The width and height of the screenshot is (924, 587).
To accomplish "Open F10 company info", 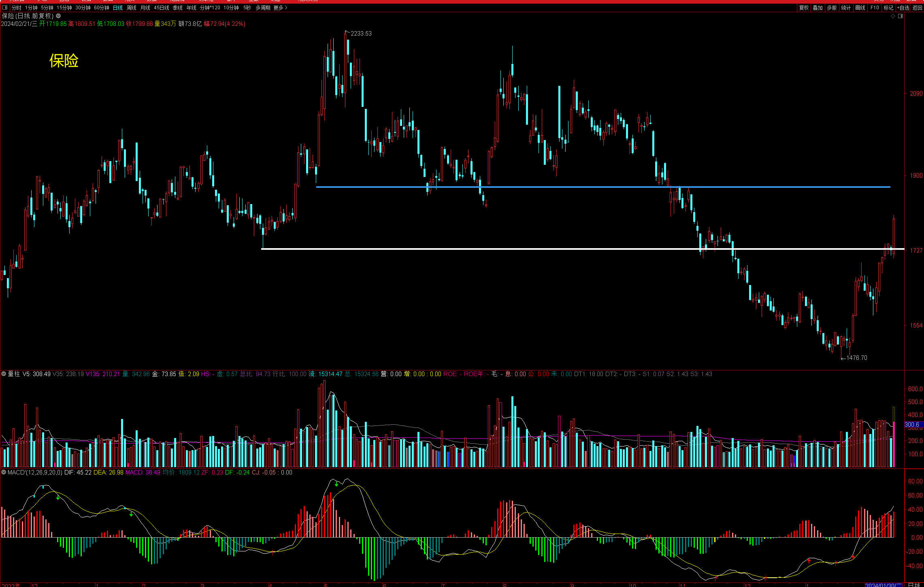I will click(875, 8).
